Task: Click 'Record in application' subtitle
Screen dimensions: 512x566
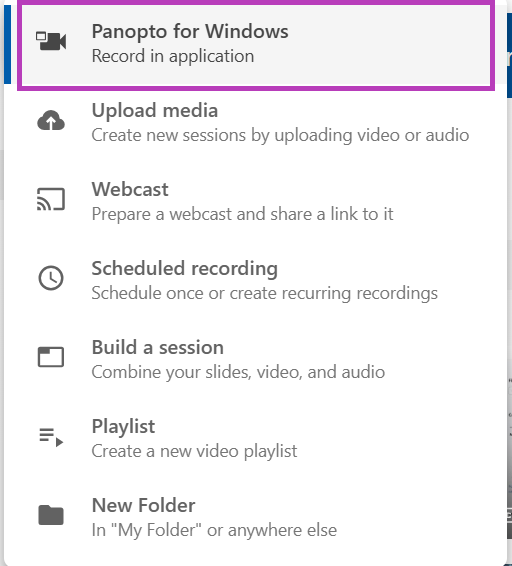Action: tap(173, 56)
